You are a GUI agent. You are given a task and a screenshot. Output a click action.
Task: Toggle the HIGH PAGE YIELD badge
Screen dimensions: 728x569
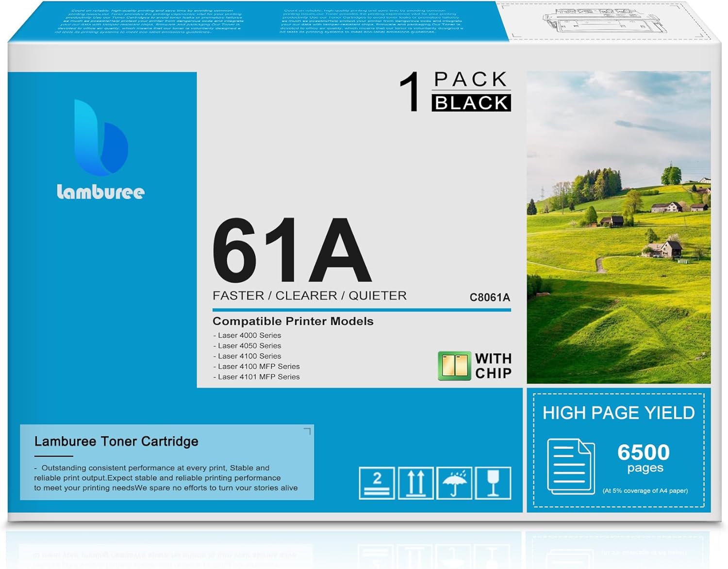tap(619, 413)
